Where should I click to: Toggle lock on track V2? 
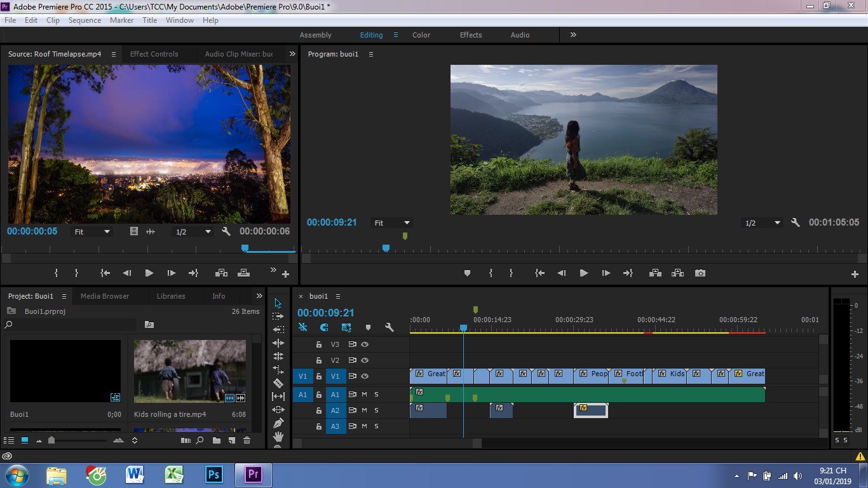click(x=319, y=360)
